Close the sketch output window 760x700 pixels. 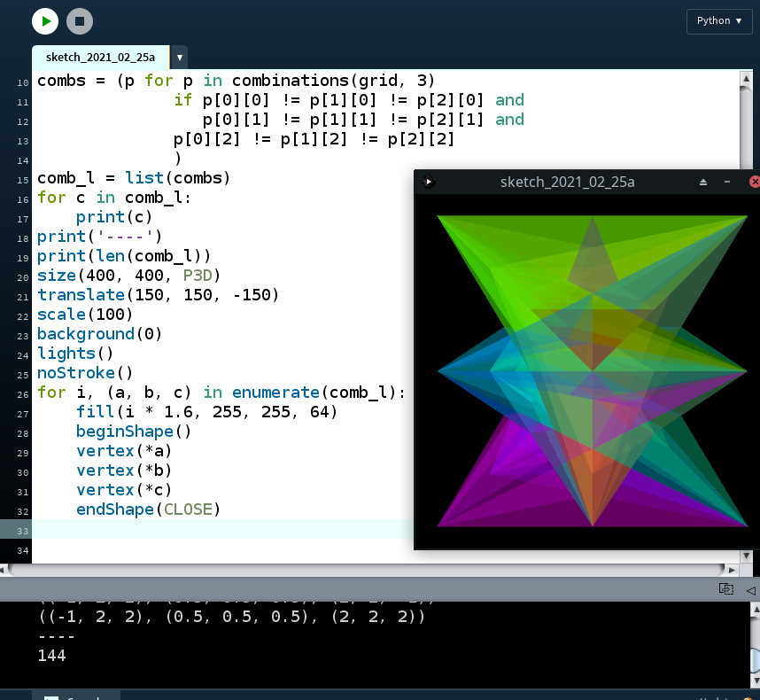click(x=754, y=182)
